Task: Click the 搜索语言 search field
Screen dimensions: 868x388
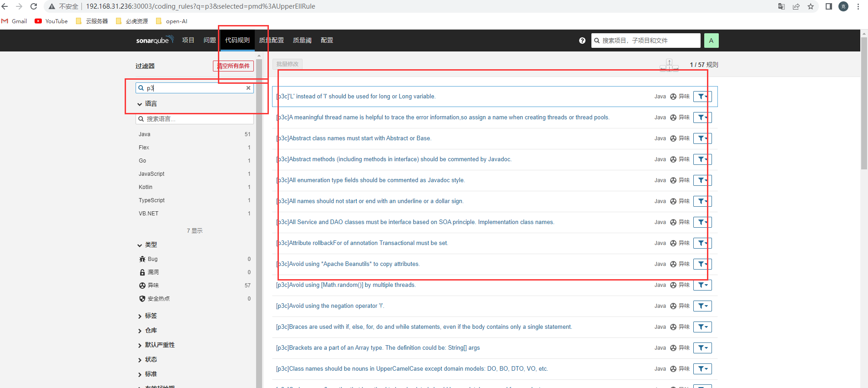Action: click(x=195, y=119)
